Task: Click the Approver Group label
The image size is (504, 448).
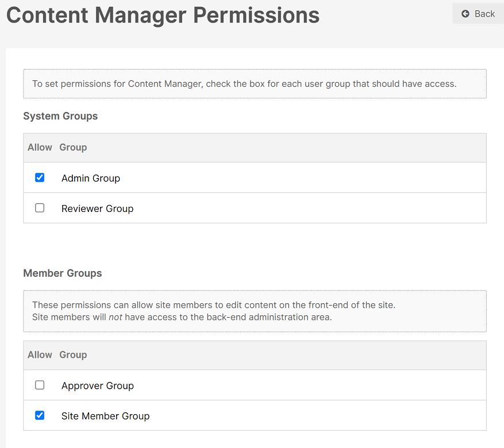Action: coord(97,386)
